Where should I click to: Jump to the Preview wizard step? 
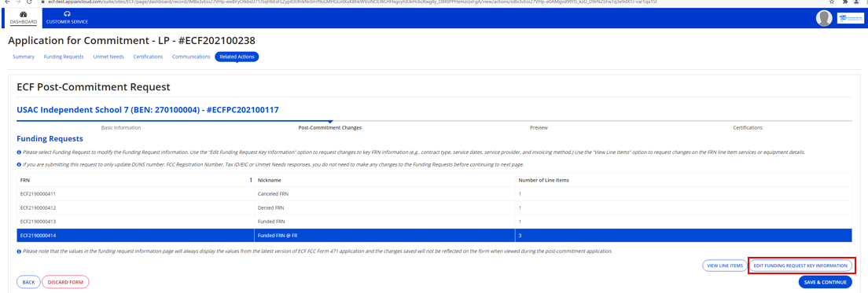pyautogui.click(x=539, y=128)
